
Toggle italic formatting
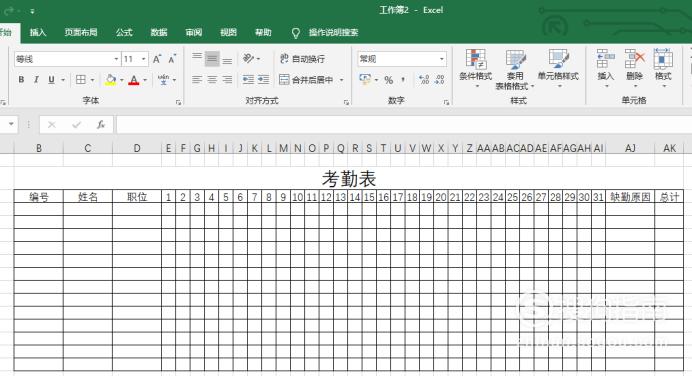(x=36, y=80)
